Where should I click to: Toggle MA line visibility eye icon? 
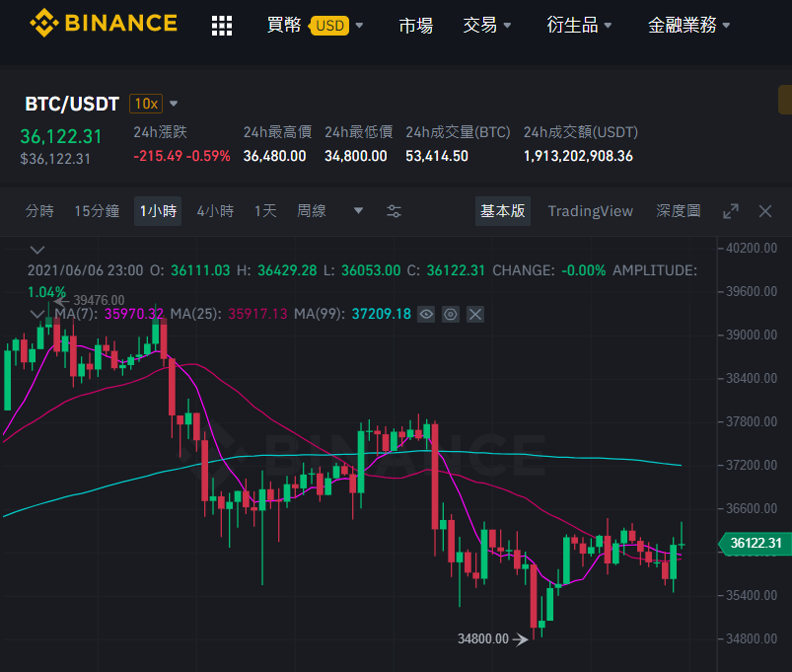[x=426, y=314]
